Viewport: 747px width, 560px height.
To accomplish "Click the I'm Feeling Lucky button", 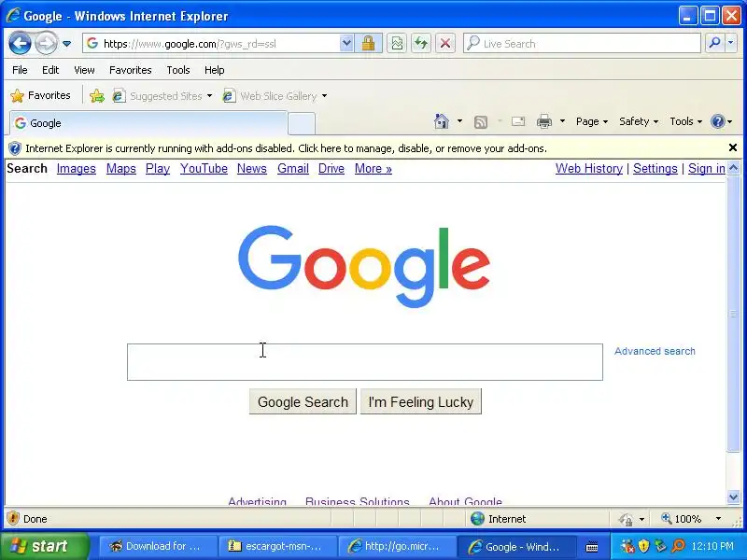I will pyautogui.click(x=421, y=401).
